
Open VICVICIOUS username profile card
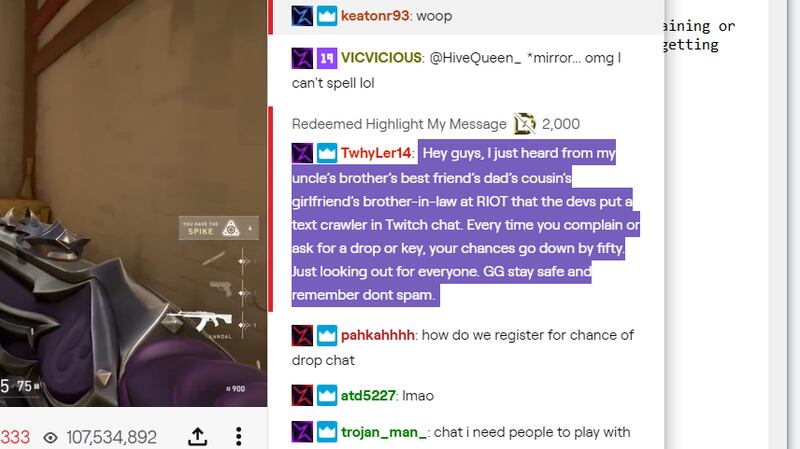tap(381, 58)
